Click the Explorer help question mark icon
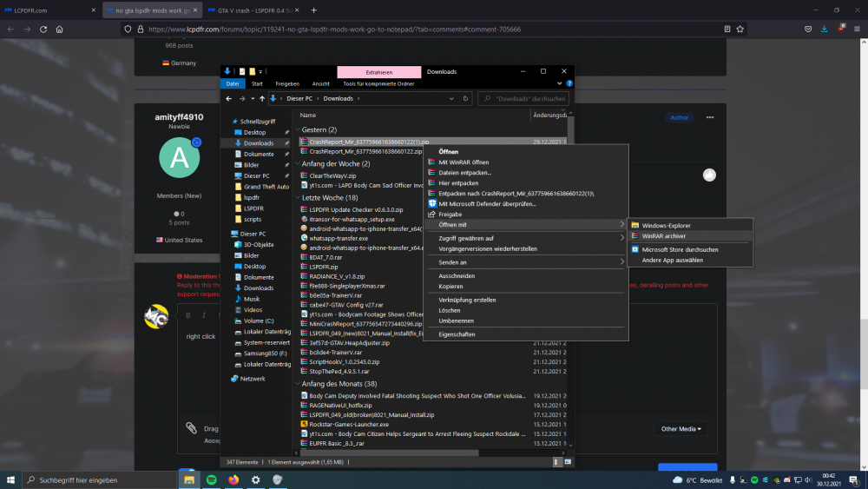 569,83
